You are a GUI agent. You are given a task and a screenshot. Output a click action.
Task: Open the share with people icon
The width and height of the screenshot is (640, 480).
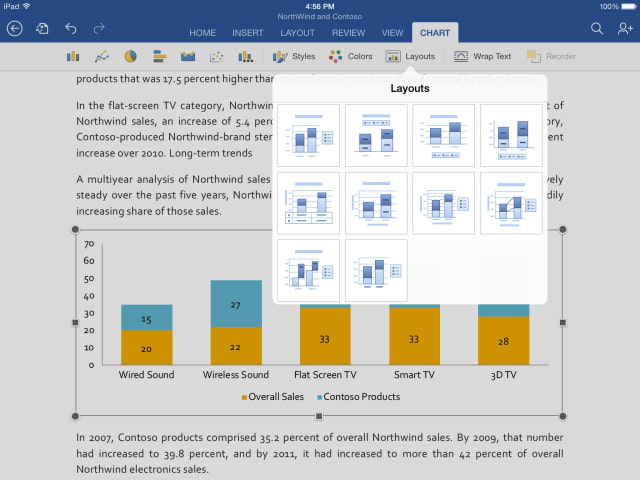coord(625,30)
